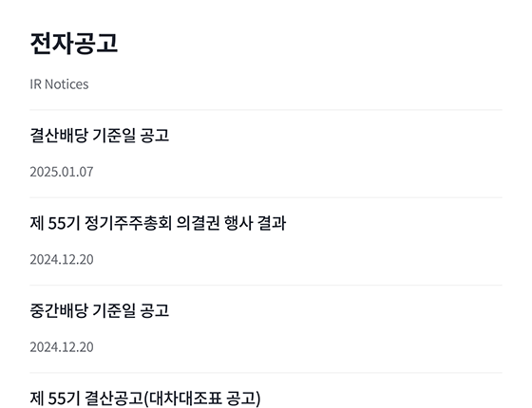
Task: Click the divider line below IR Notices
Action: pyautogui.click(x=266, y=110)
